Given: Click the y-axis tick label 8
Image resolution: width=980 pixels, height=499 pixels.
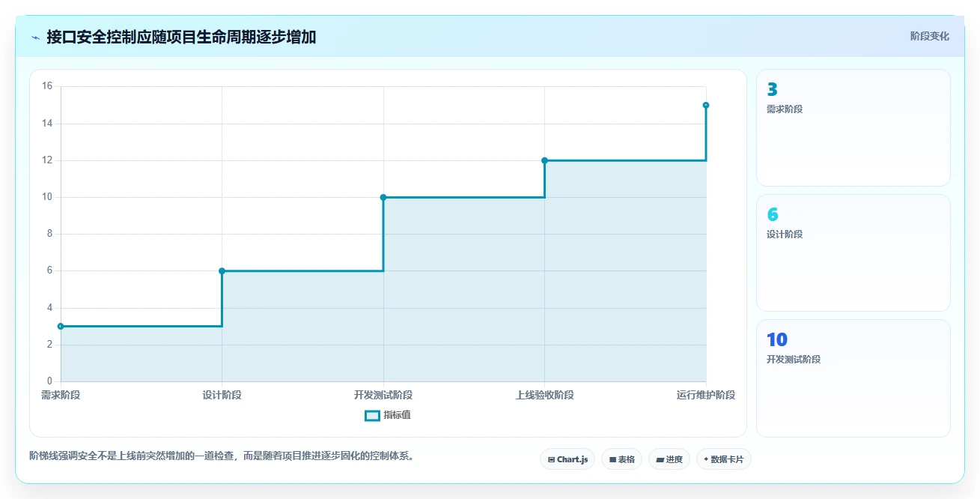Looking at the screenshot, I should tap(49, 234).
